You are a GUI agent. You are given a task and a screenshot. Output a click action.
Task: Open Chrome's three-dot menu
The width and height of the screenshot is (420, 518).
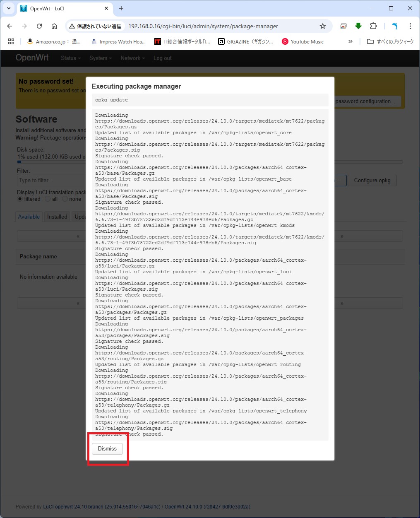coord(410,26)
